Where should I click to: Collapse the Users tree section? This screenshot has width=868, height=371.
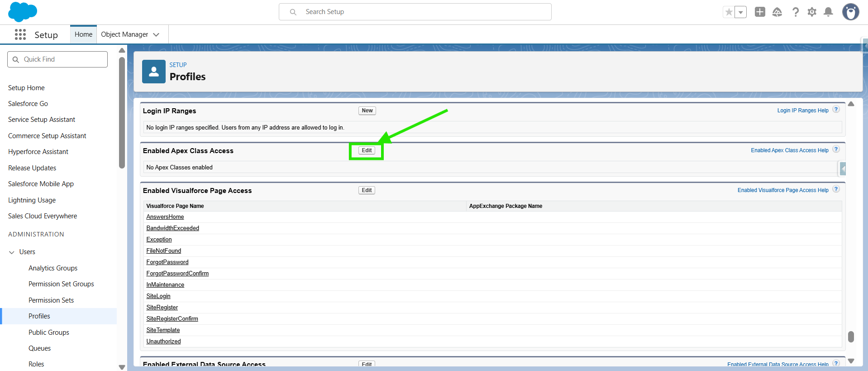(12, 252)
